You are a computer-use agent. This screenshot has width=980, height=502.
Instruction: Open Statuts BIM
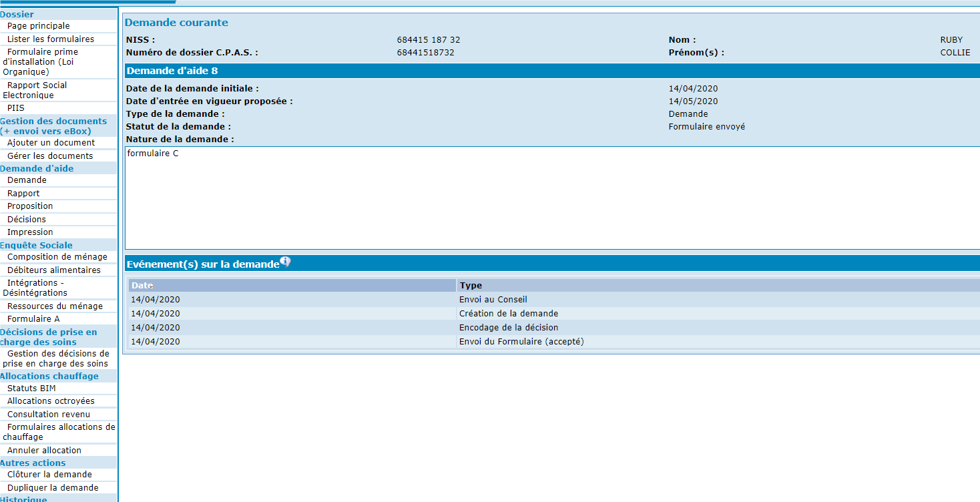click(31, 389)
